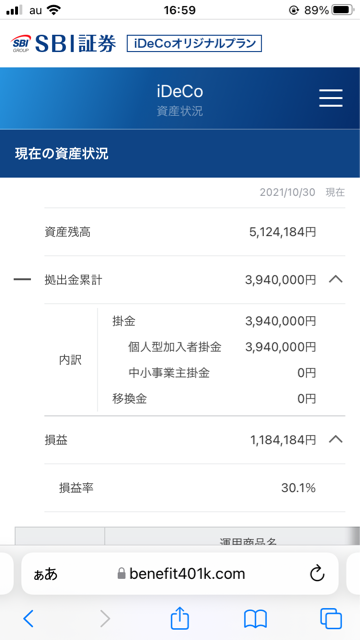Tap the battery icon in status bar

343,10
